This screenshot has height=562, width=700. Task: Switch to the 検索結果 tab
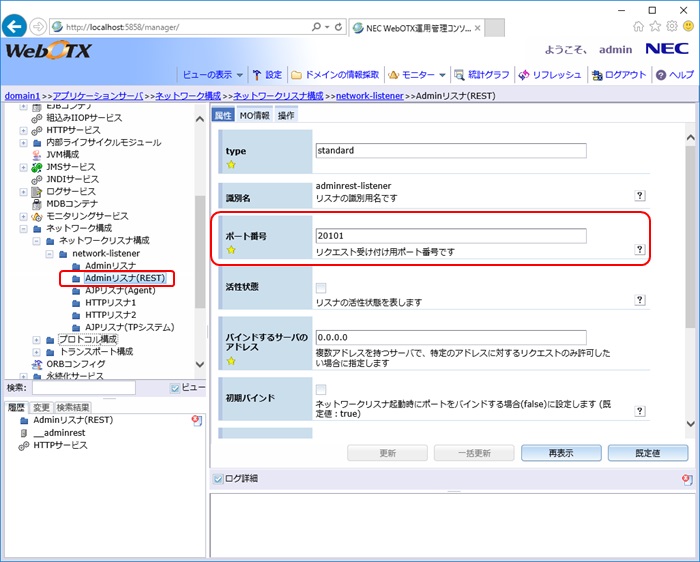coord(72,407)
